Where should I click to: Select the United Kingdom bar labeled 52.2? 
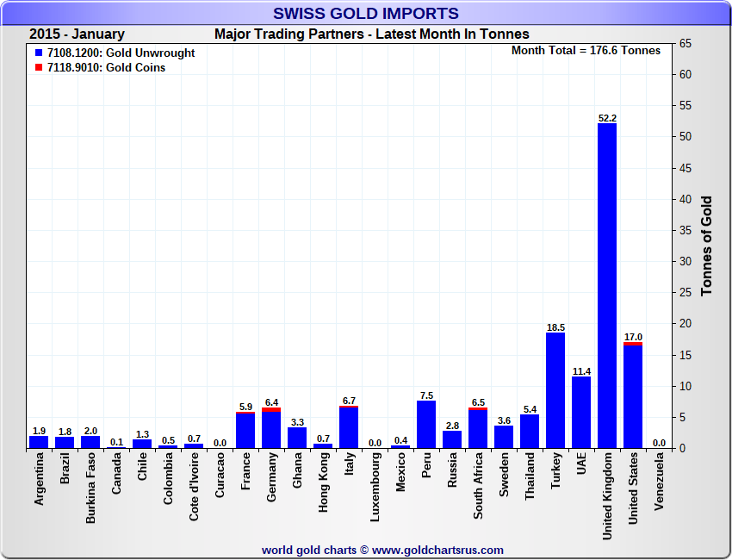pos(607,284)
